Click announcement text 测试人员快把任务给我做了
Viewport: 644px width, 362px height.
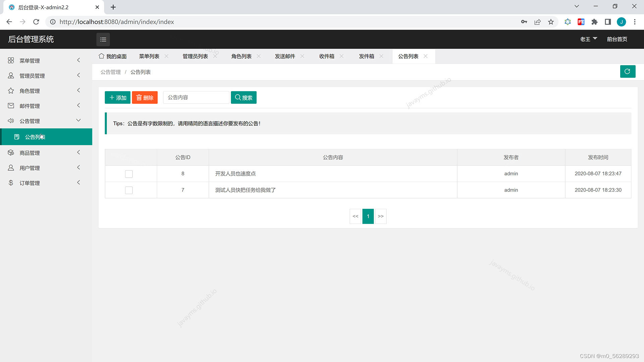click(x=246, y=190)
